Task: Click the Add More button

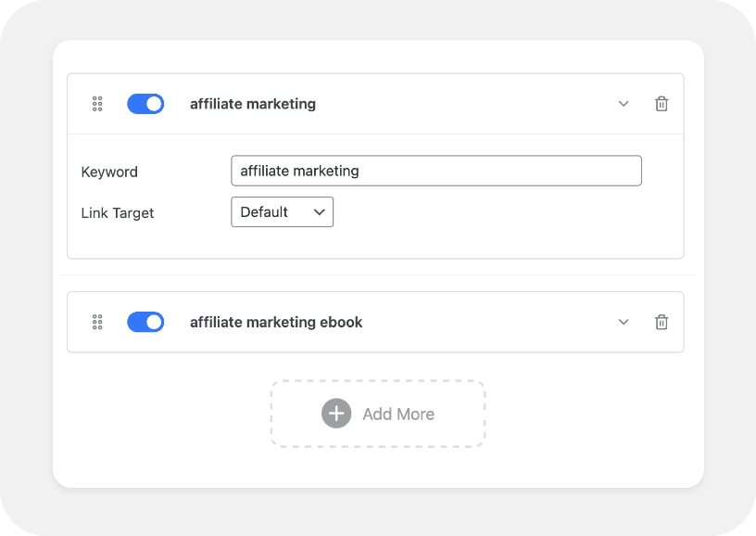Action: pos(378,414)
